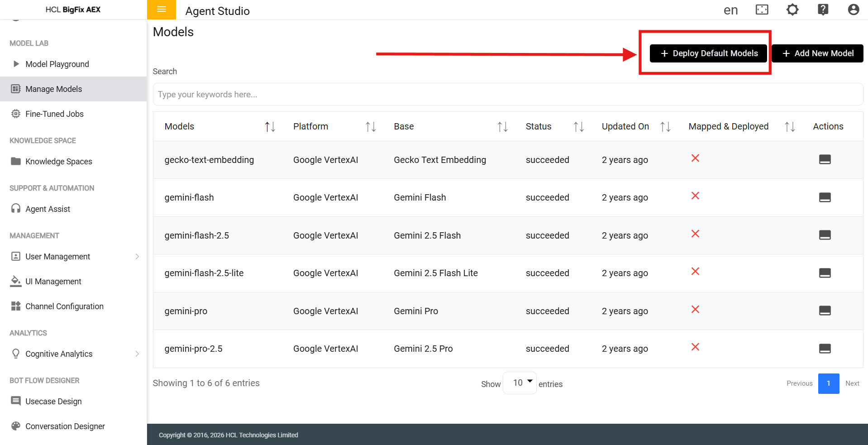
Task: Go to Fine-Tuned Jobs in sidebar
Action: click(54, 114)
